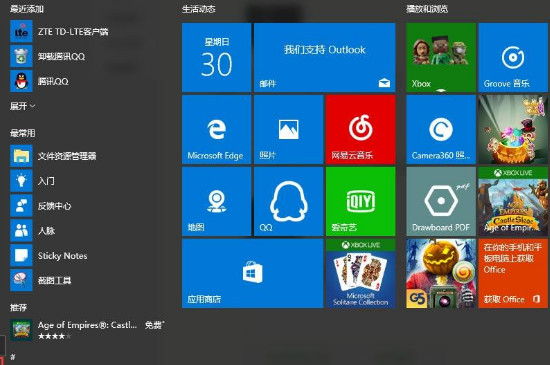Click the 反馈中心 text label
550x365 pixels.
click(54, 206)
